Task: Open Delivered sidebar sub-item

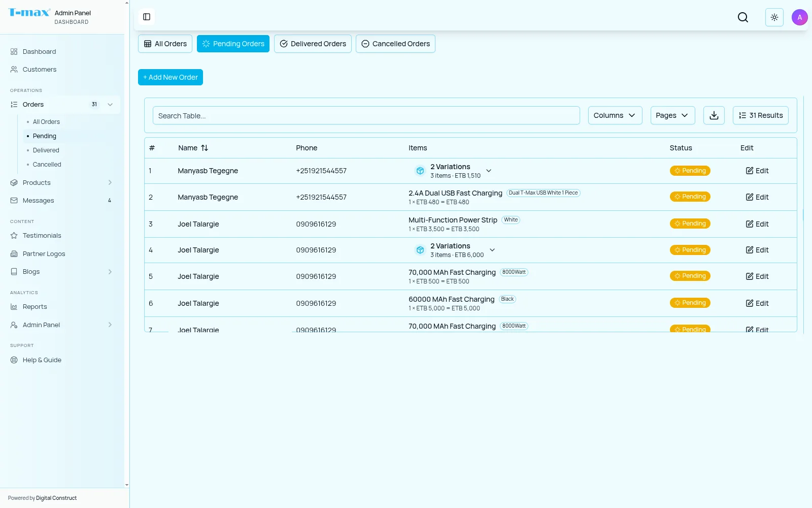Action: (46, 150)
